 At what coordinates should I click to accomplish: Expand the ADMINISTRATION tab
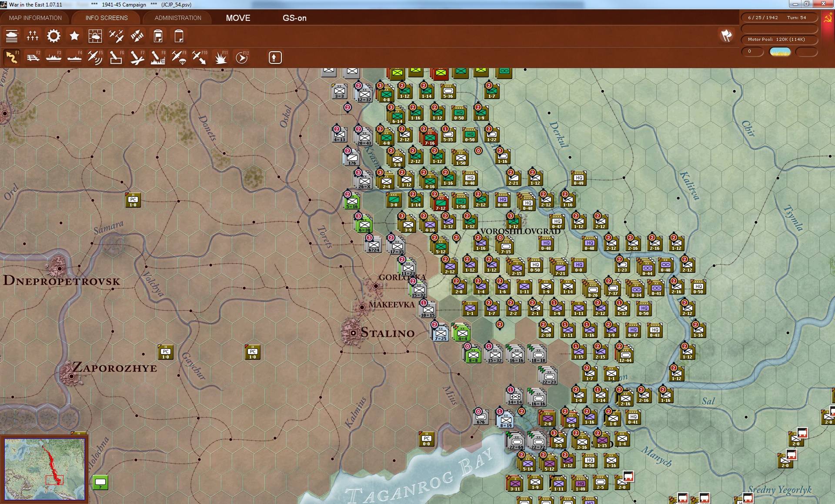tap(178, 18)
